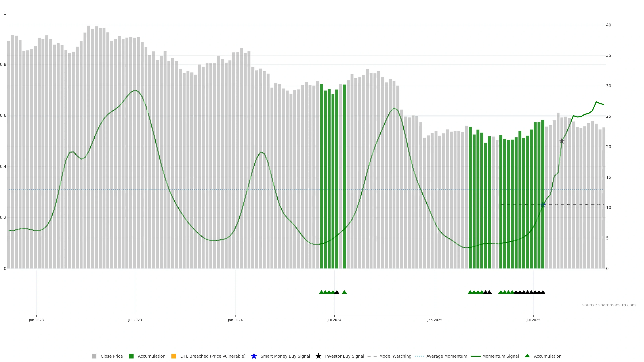Viewport: 644px width, 362px height.
Task: Click the orange DTL Breached legend swatch
Action: (x=174, y=356)
